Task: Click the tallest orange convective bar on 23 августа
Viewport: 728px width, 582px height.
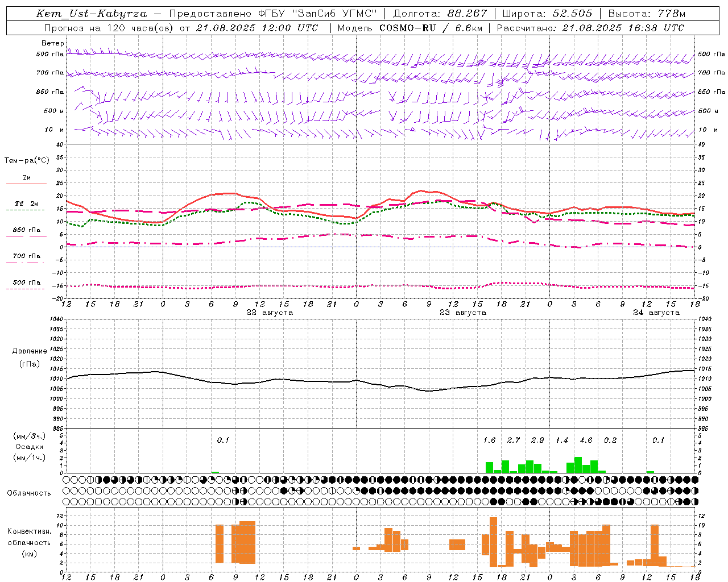Action: click(493, 542)
